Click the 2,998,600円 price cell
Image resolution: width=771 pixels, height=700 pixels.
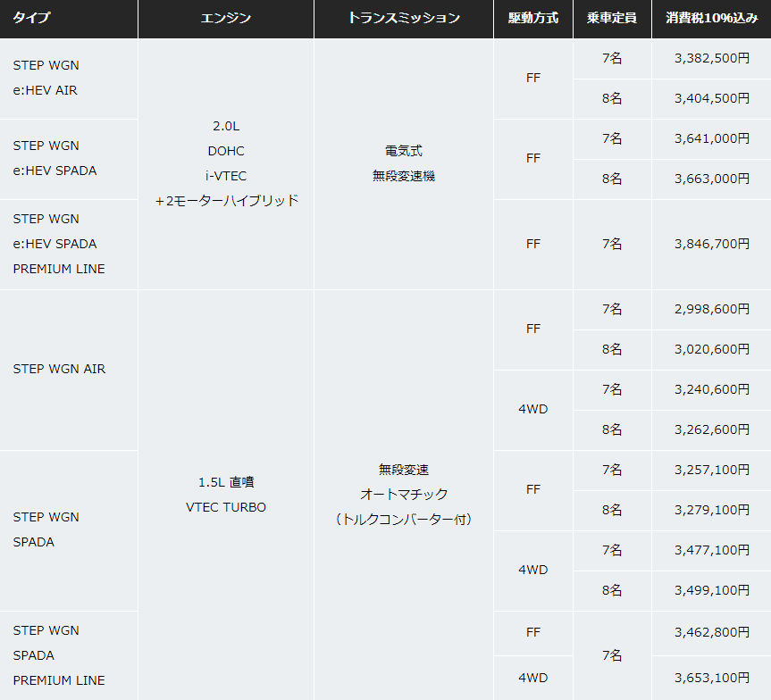pyautogui.click(x=711, y=309)
